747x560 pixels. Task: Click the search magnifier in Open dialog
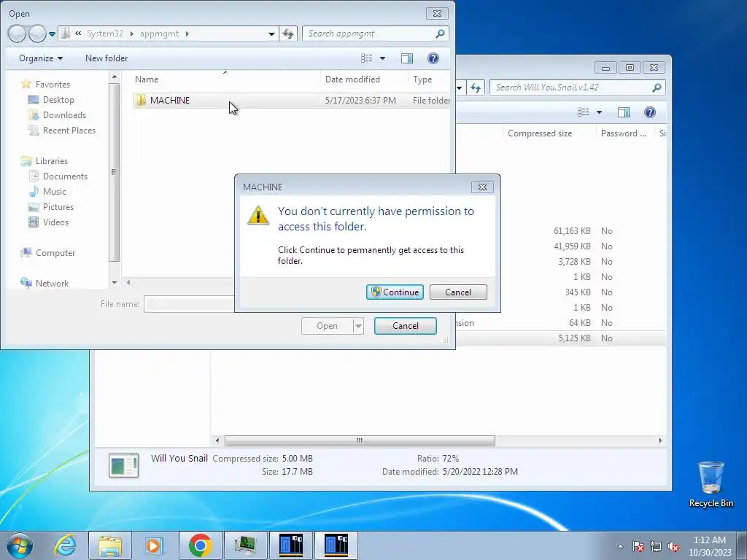pyautogui.click(x=440, y=34)
